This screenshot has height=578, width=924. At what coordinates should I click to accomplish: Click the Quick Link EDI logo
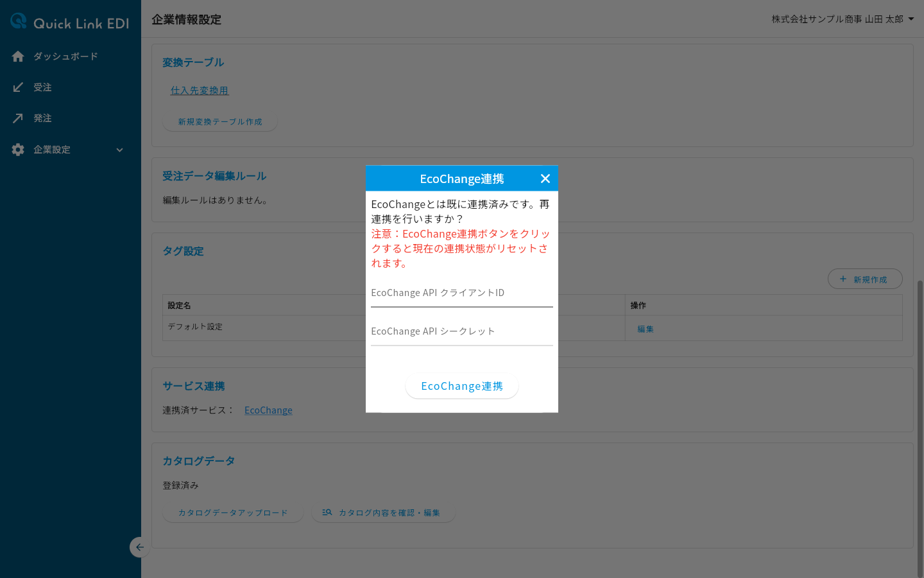pyautogui.click(x=70, y=22)
